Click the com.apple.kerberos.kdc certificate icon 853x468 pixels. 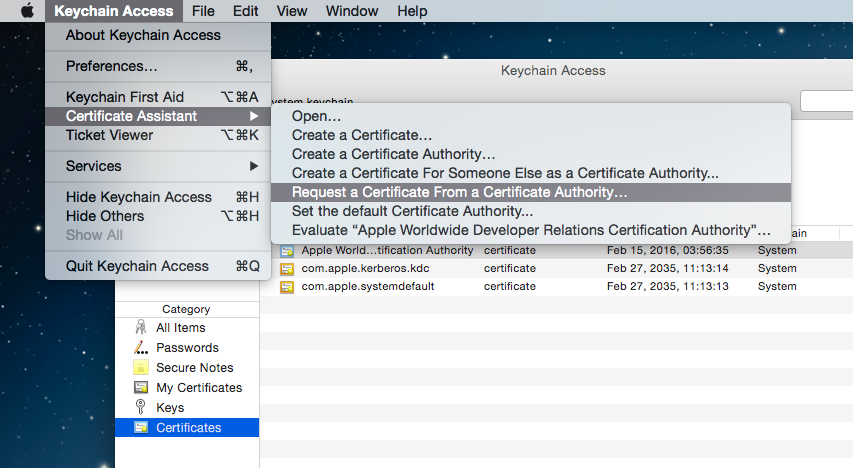287,268
